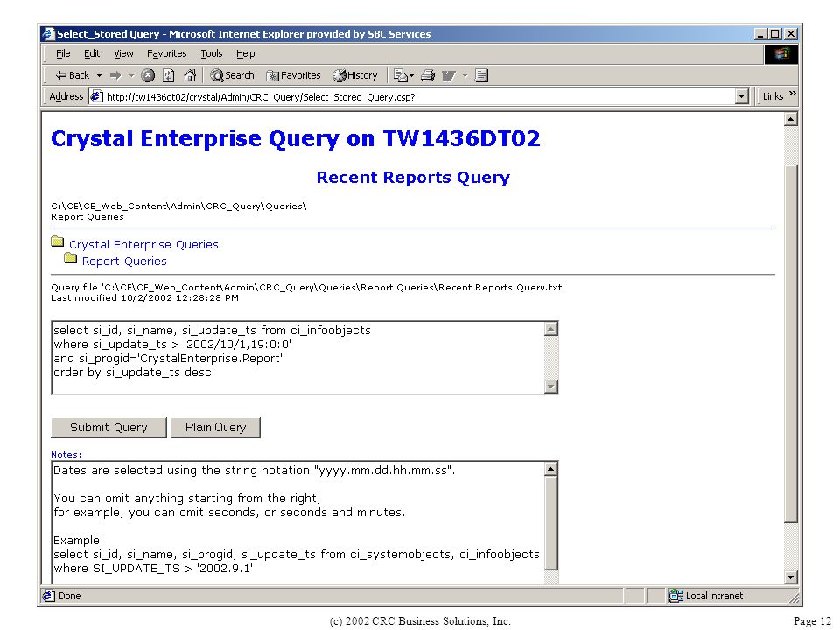Click the Done status page icon

pyautogui.click(x=49, y=596)
